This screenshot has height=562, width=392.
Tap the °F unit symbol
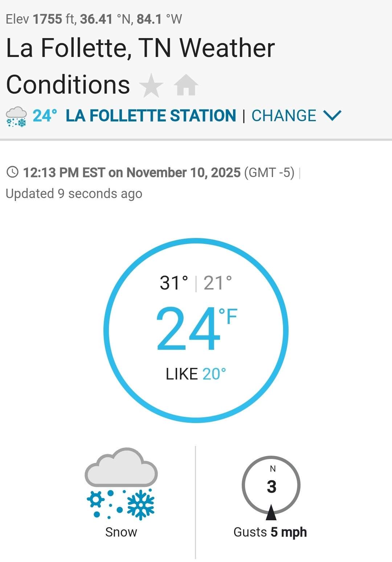tap(228, 316)
